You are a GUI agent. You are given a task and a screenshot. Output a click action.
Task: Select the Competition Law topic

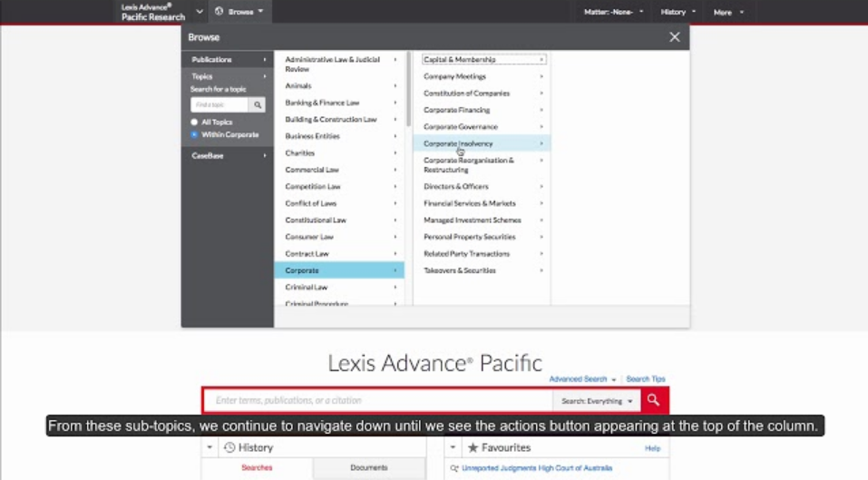click(339, 187)
